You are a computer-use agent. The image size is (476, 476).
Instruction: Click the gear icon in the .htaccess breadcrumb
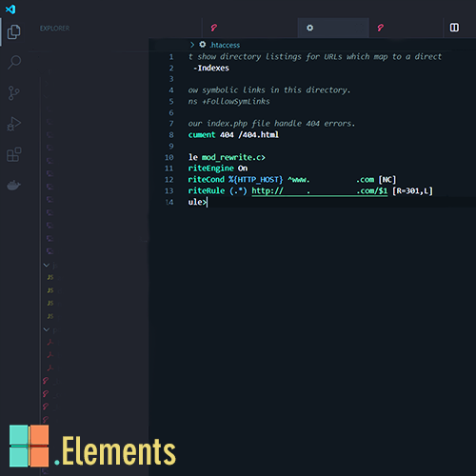[x=203, y=45]
